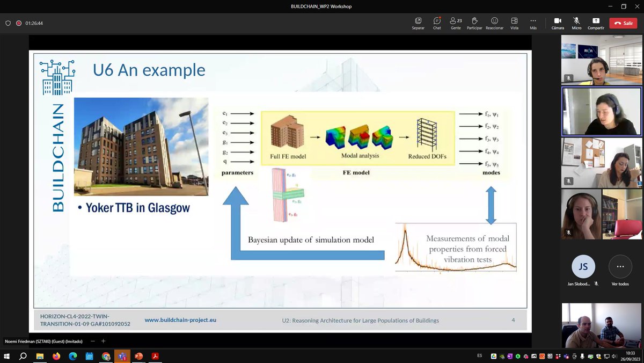Select the third participant video tile
Image resolution: width=644 pixels, height=363 pixels.
point(601,162)
